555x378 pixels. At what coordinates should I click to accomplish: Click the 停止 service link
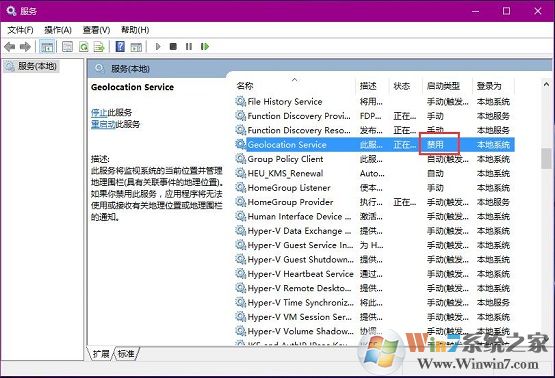pyautogui.click(x=99, y=113)
